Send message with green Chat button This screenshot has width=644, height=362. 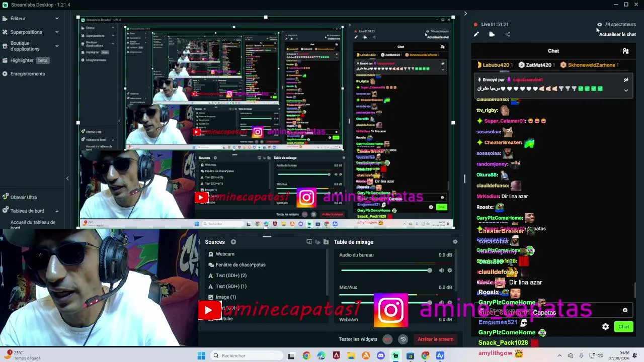(x=624, y=327)
